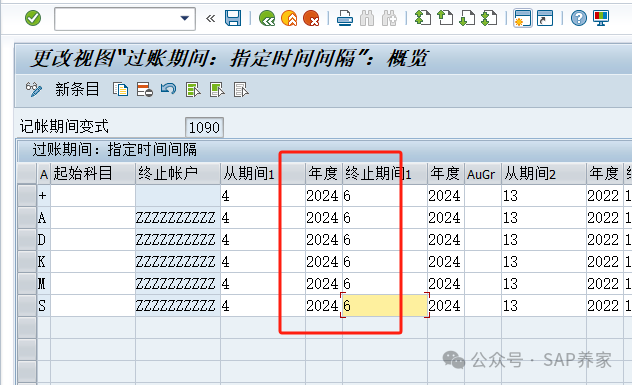The height and width of the screenshot is (385, 632).
Task: Click the green checkmark Enter icon
Action: [x=33, y=18]
